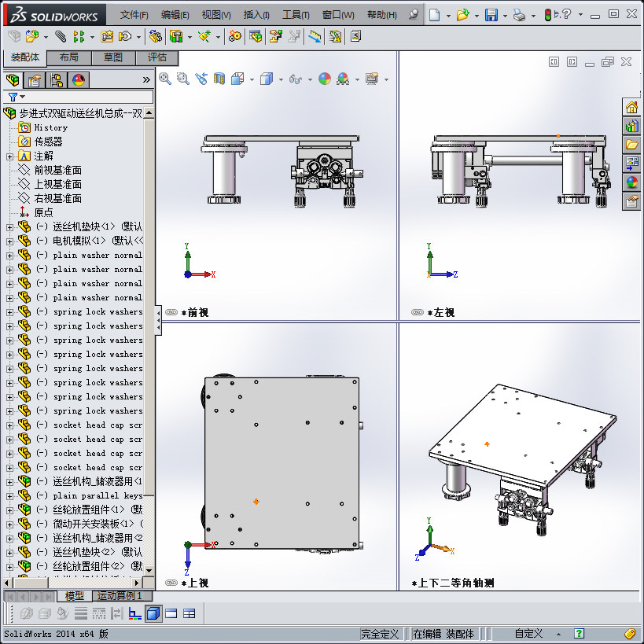Click the tree horizontal scrollbar right arrow

pos(137,583)
